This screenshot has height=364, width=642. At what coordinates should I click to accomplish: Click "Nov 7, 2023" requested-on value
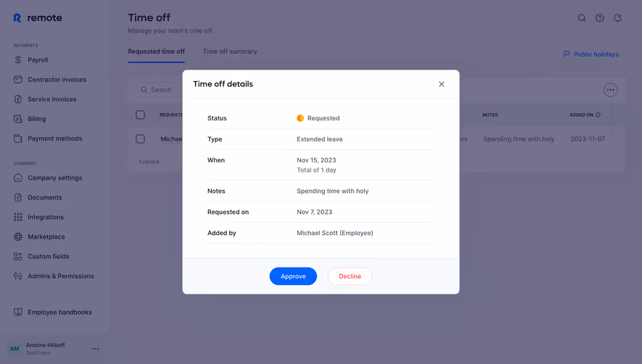tap(314, 212)
